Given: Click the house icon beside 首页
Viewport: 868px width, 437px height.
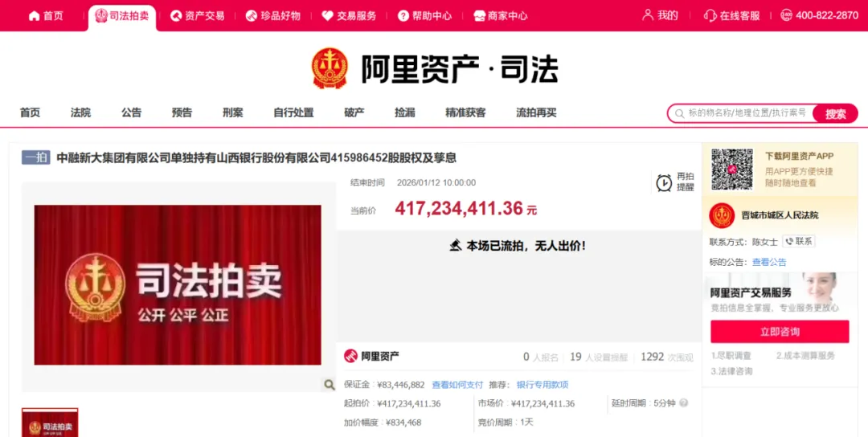Looking at the screenshot, I should [35, 15].
